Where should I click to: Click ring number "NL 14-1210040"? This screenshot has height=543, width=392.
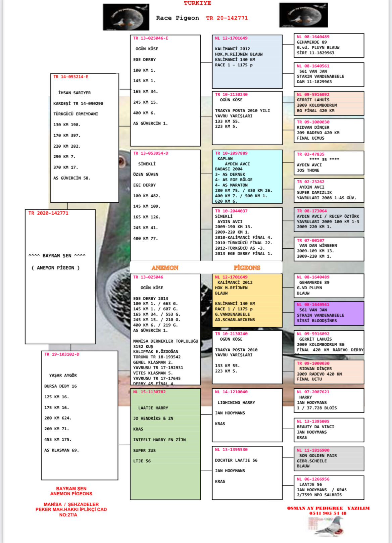click(231, 392)
